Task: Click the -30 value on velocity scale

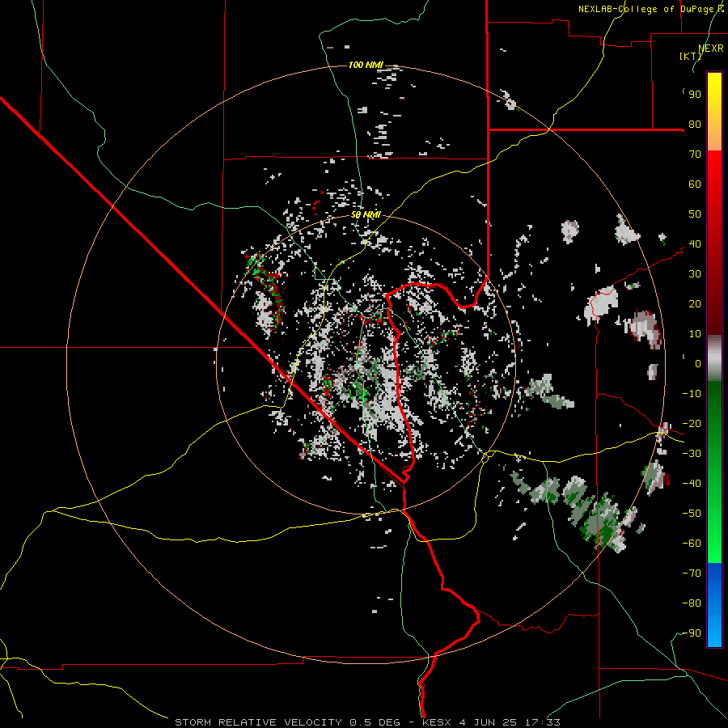Action: [x=692, y=454]
